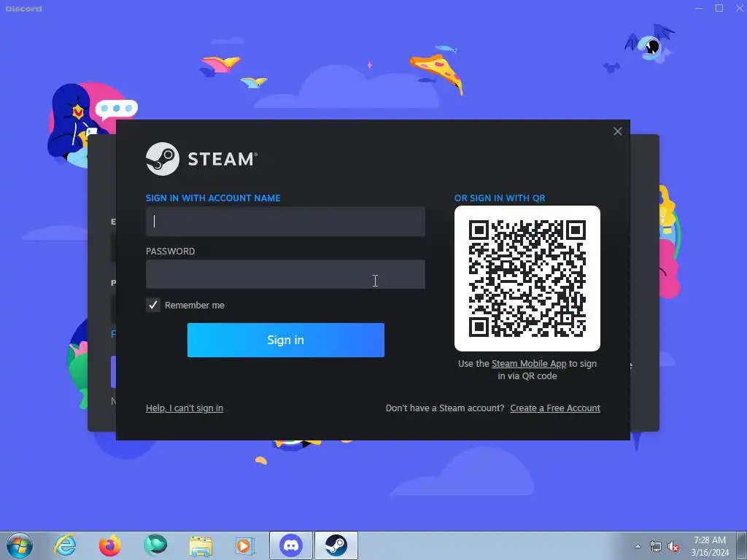The image size is (747, 560).
Task: Maximize the Discord window
Action: tap(719, 8)
